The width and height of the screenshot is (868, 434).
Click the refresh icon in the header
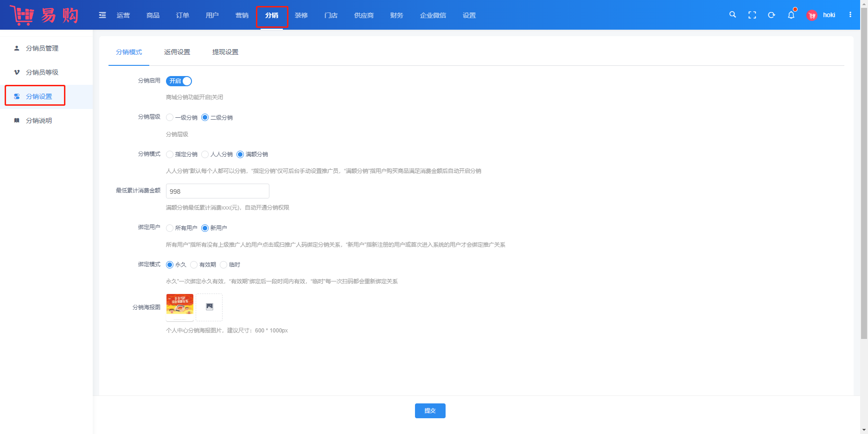[x=772, y=15]
